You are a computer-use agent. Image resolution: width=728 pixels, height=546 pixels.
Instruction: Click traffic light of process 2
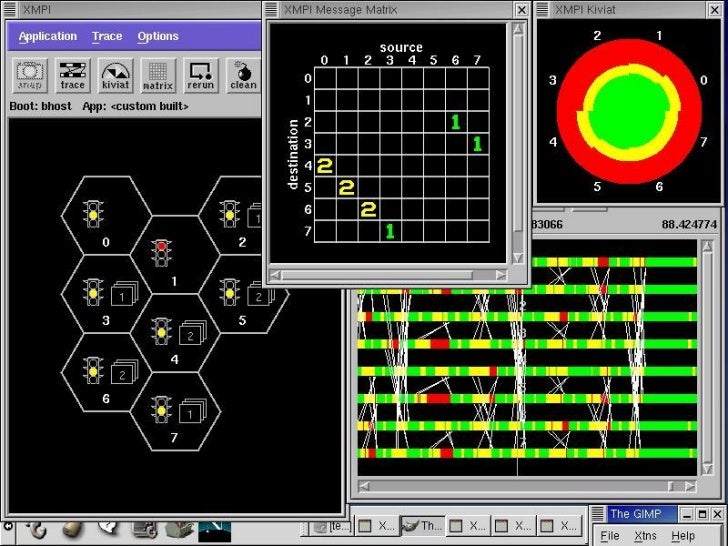coord(230,214)
